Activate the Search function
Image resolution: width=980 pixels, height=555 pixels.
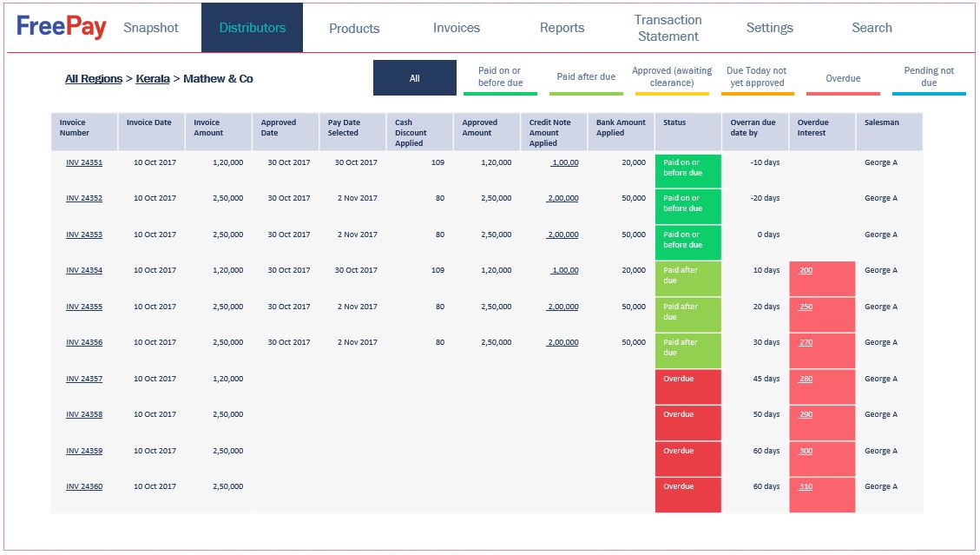[x=871, y=27]
